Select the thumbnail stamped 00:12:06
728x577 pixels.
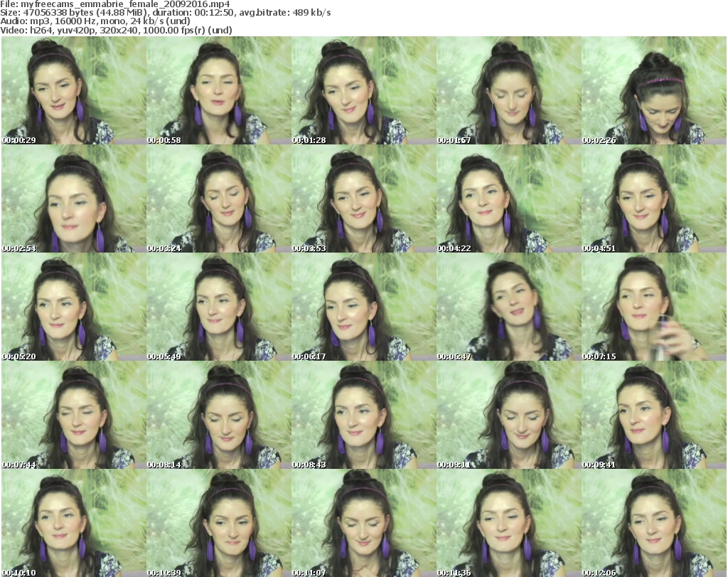pyautogui.click(x=654, y=523)
